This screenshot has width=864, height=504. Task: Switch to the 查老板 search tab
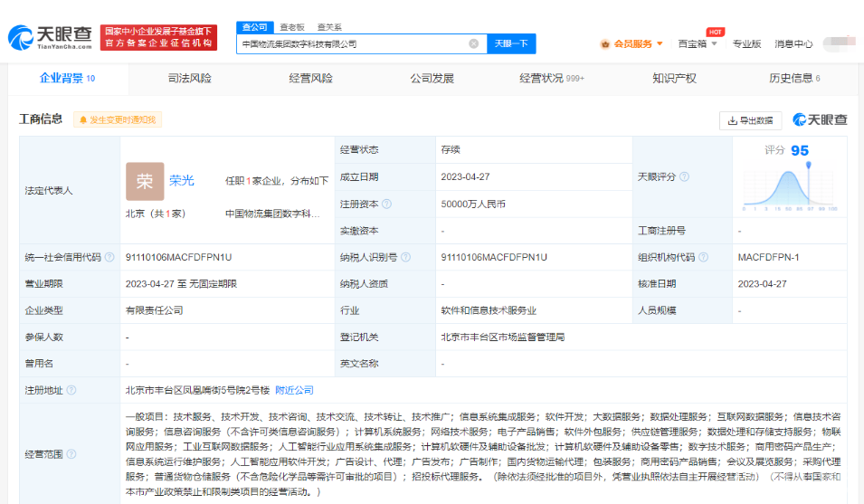coord(292,27)
